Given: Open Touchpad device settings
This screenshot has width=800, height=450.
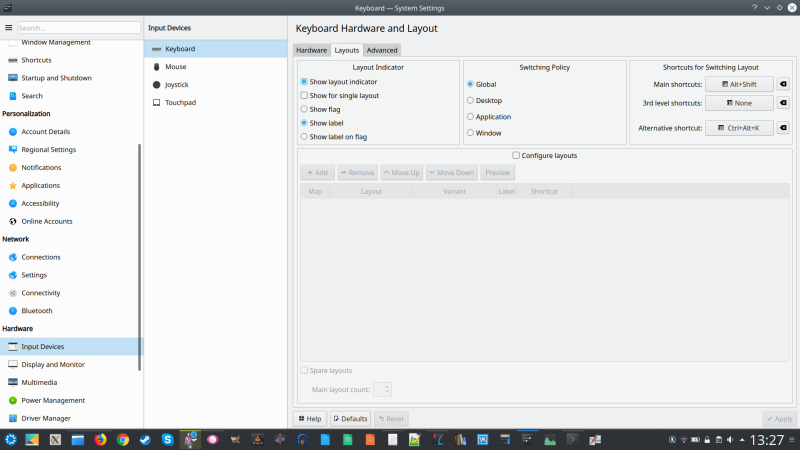Looking at the screenshot, I should pos(180,103).
